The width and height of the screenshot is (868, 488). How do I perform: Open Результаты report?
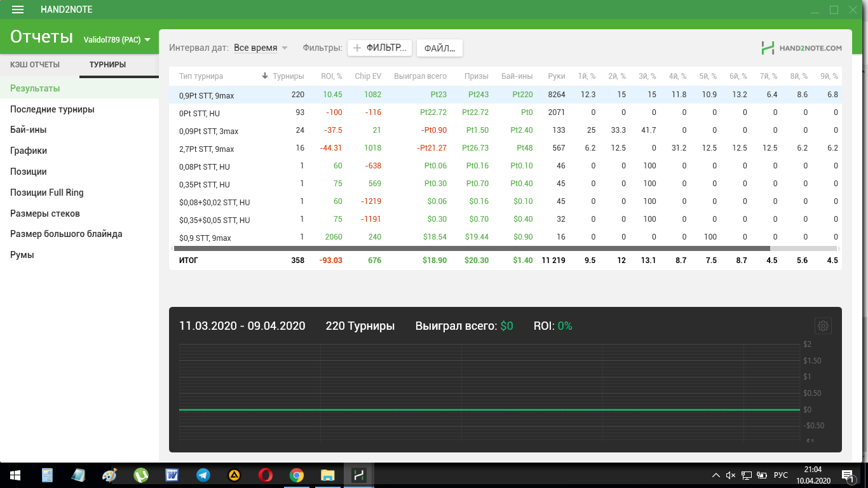tap(79, 88)
